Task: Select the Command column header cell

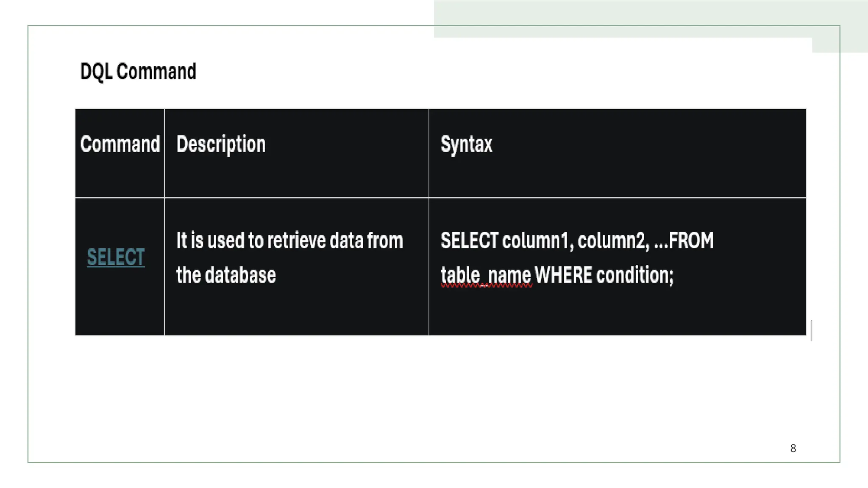Action: [x=120, y=153]
